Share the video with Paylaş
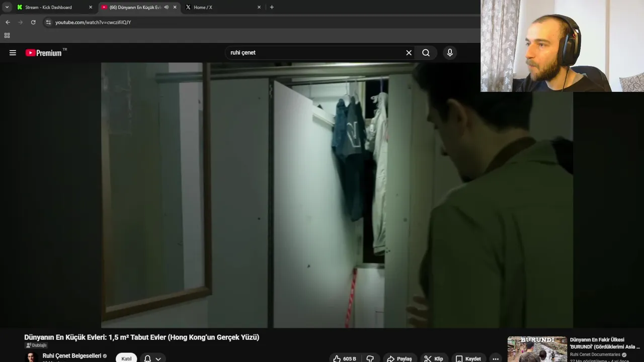The image size is (644, 362). (x=399, y=358)
